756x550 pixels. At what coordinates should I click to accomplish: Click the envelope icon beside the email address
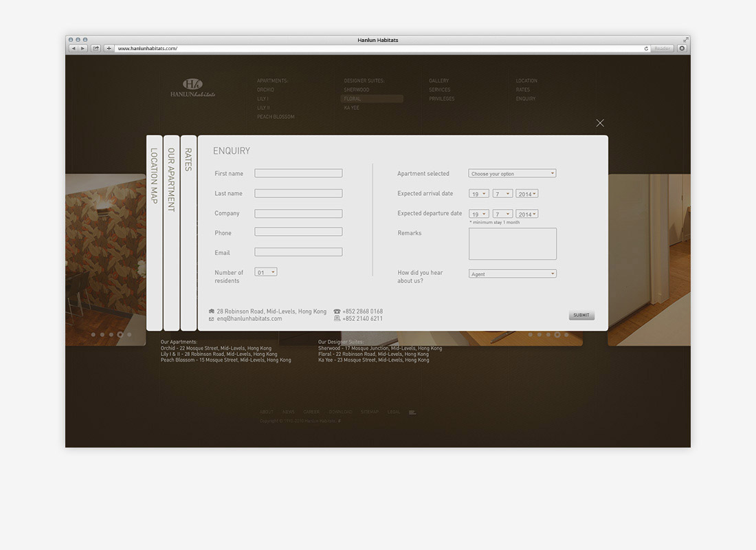click(211, 318)
